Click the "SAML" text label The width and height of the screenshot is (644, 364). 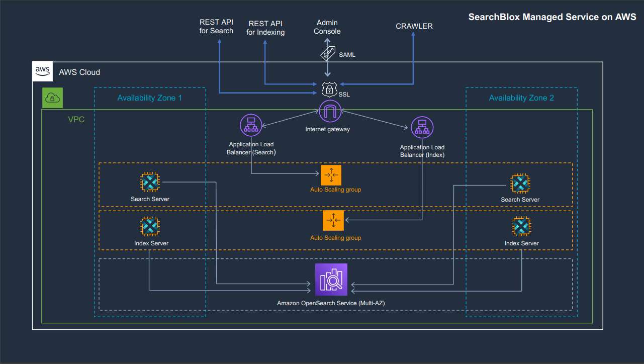(347, 54)
